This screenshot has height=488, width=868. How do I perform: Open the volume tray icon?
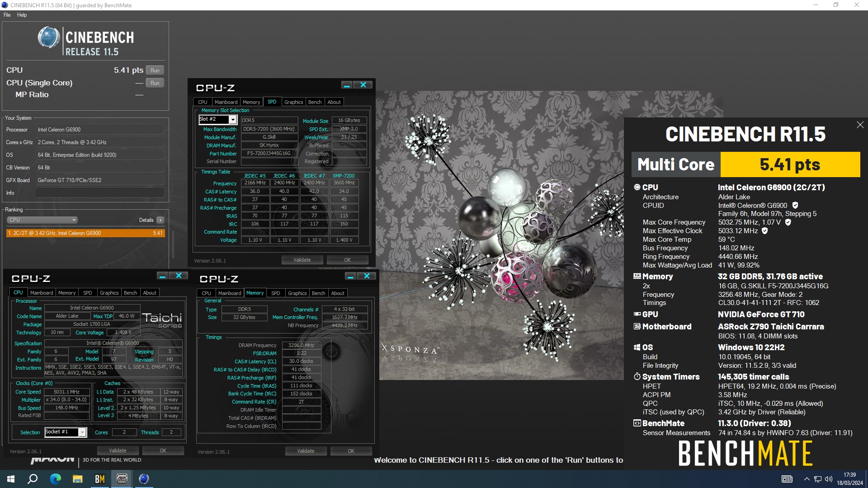[828, 479]
